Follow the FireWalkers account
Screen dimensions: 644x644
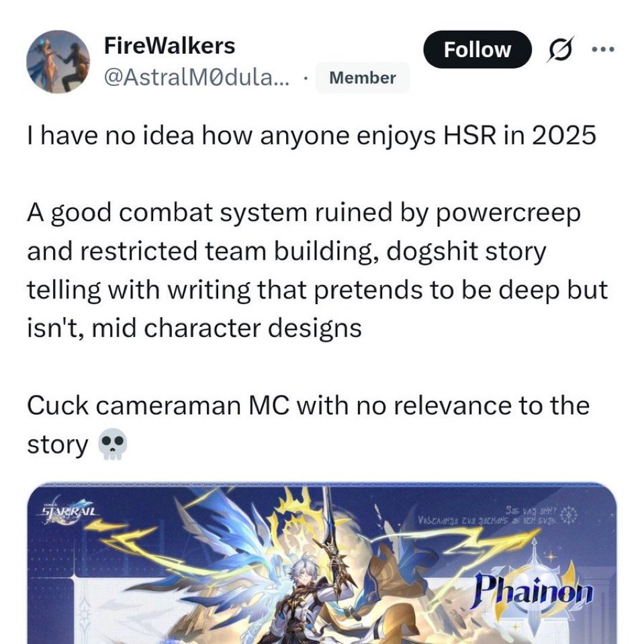477,50
